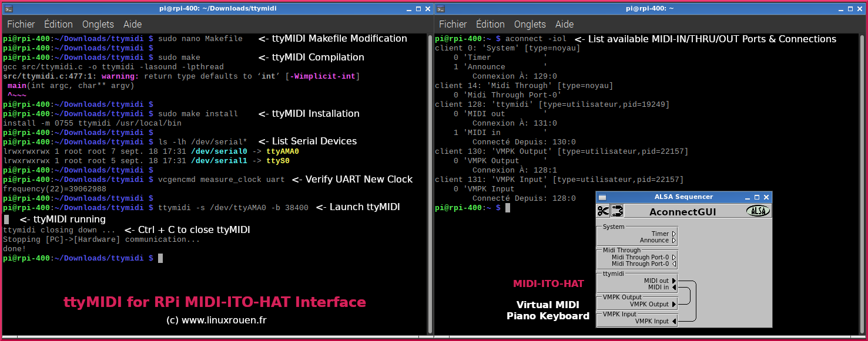Click the ttymidi MIDI in port arrow
868x341 pixels.
click(674, 287)
